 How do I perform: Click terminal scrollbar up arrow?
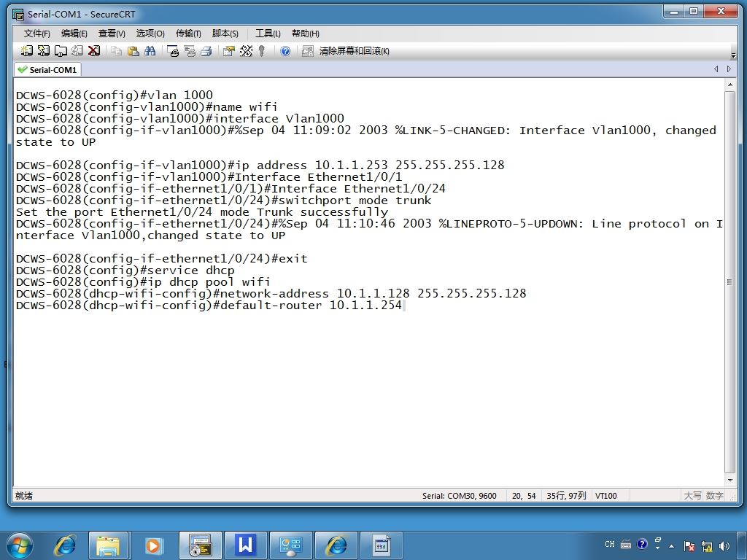pos(729,85)
